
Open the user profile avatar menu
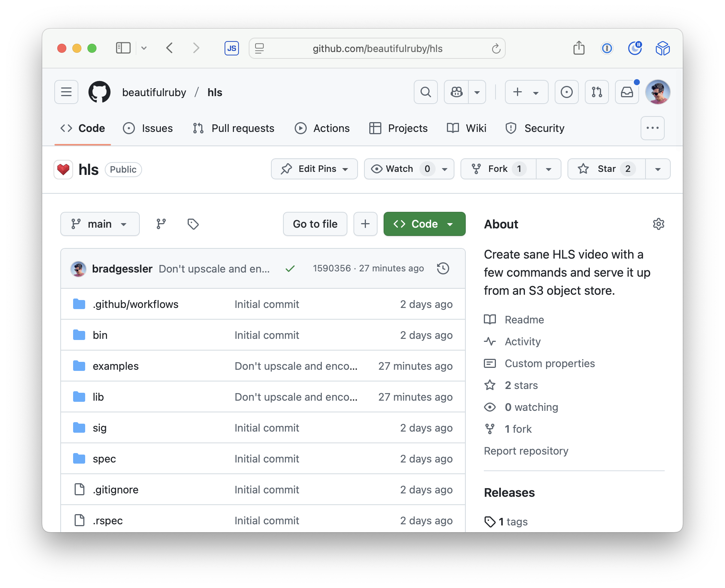(658, 92)
